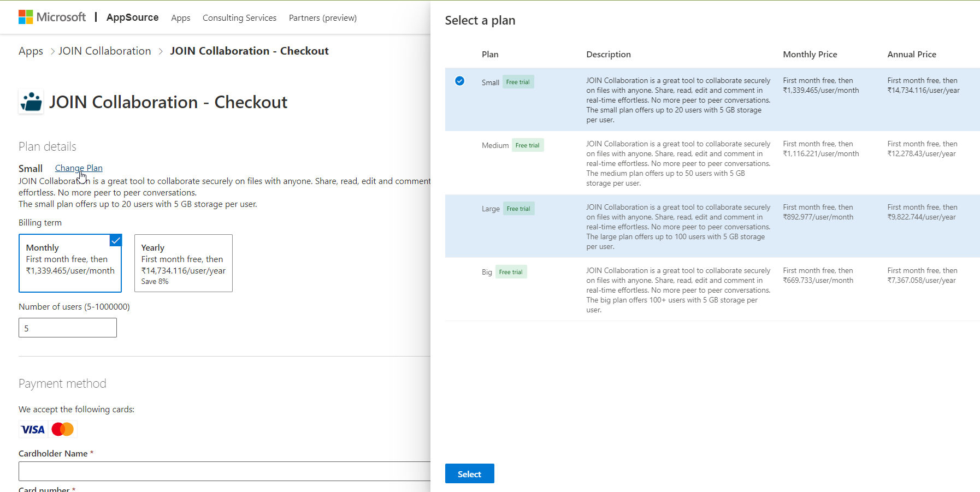The width and height of the screenshot is (980, 492).
Task: Click the VISA card icon
Action: pos(33,430)
